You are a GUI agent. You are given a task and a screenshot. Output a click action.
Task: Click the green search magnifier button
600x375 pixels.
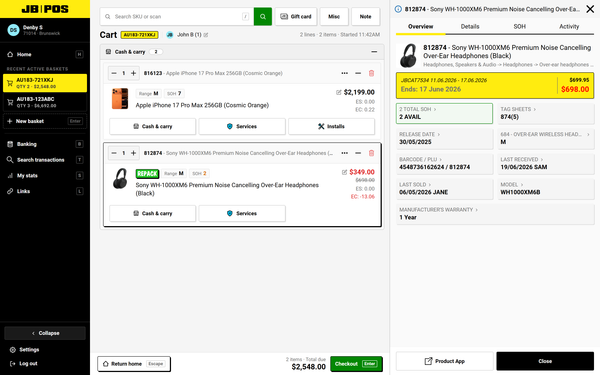tap(262, 16)
